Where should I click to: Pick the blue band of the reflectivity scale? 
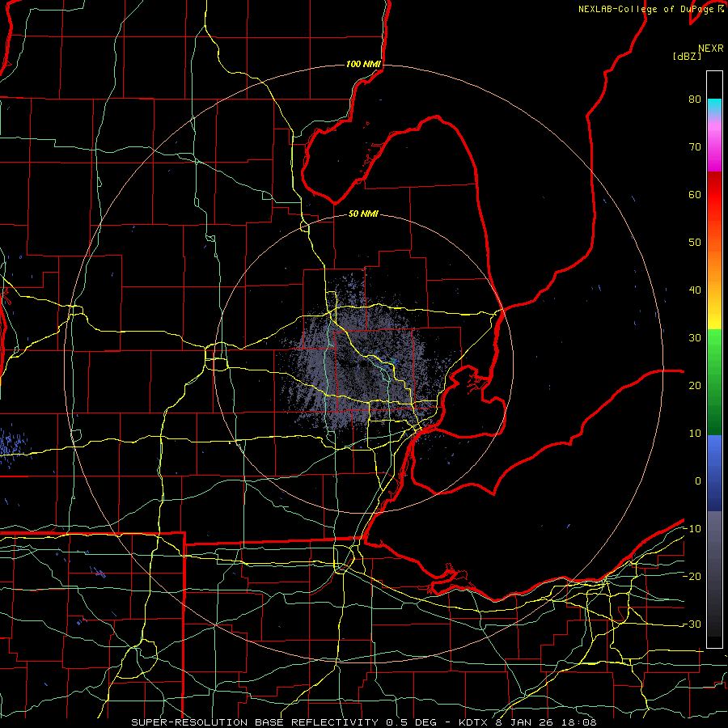coord(714,472)
